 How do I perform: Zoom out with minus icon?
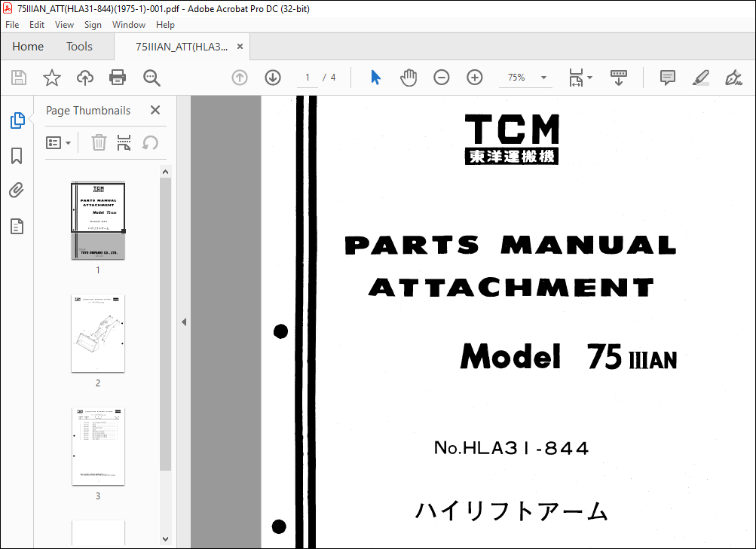pyautogui.click(x=441, y=78)
